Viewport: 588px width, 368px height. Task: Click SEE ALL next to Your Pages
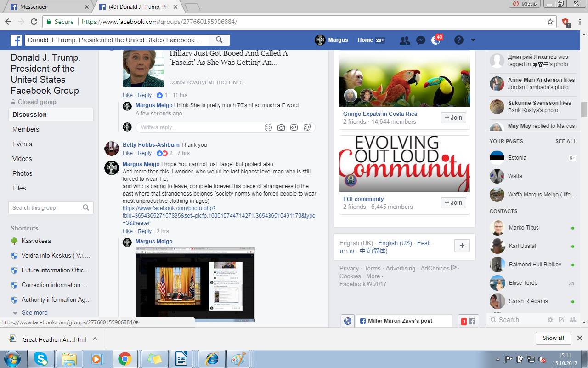tap(565, 141)
